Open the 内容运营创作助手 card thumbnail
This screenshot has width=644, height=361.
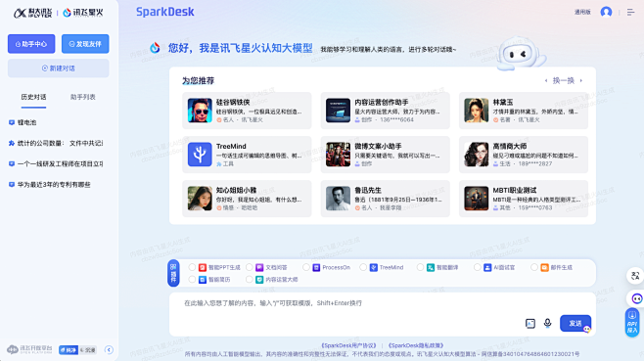click(338, 111)
